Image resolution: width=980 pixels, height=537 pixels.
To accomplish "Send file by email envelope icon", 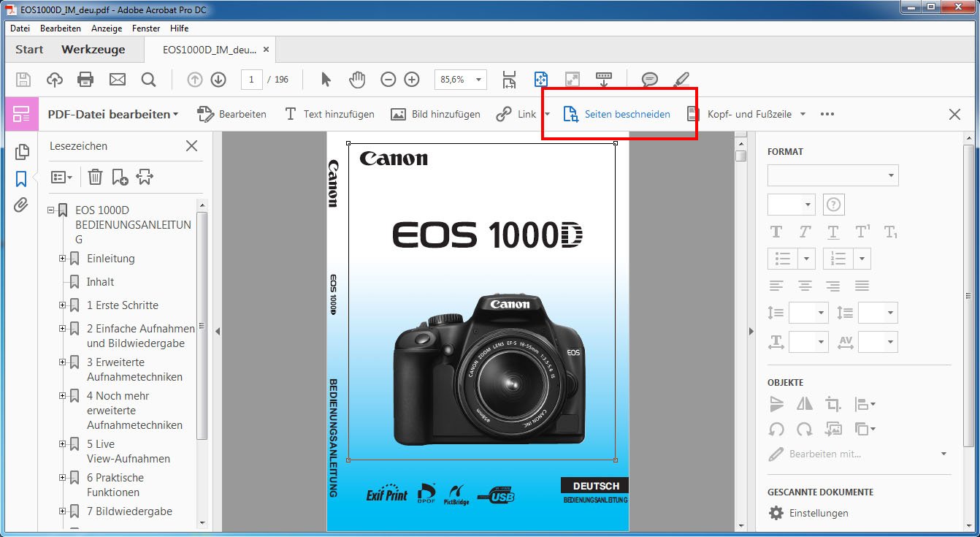I will [117, 80].
